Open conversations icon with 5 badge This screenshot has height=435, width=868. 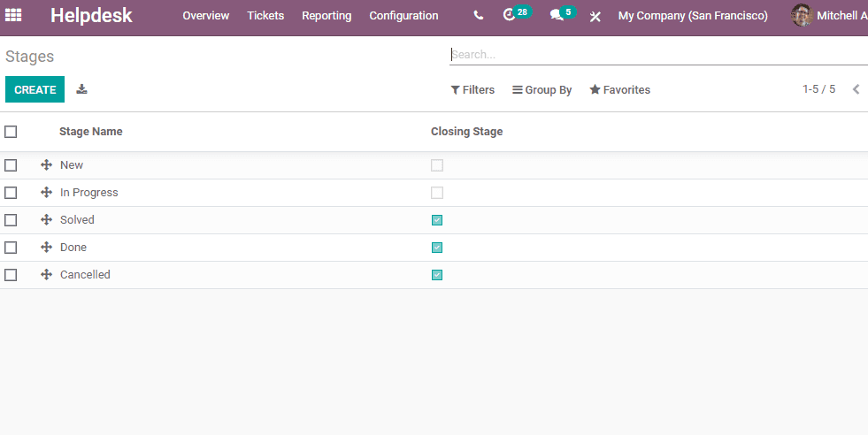pos(563,14)
